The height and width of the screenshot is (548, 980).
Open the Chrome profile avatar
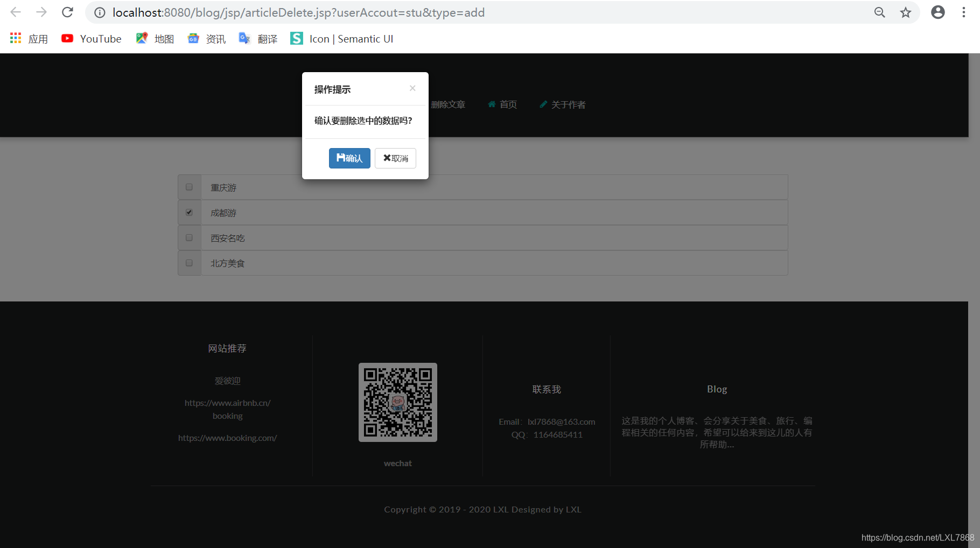(x=938, y=12)
